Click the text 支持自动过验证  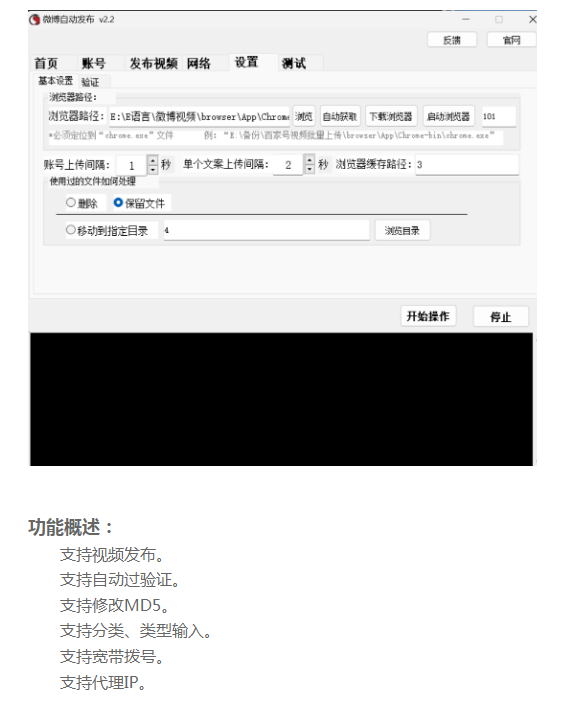click(x=120, y=580)
